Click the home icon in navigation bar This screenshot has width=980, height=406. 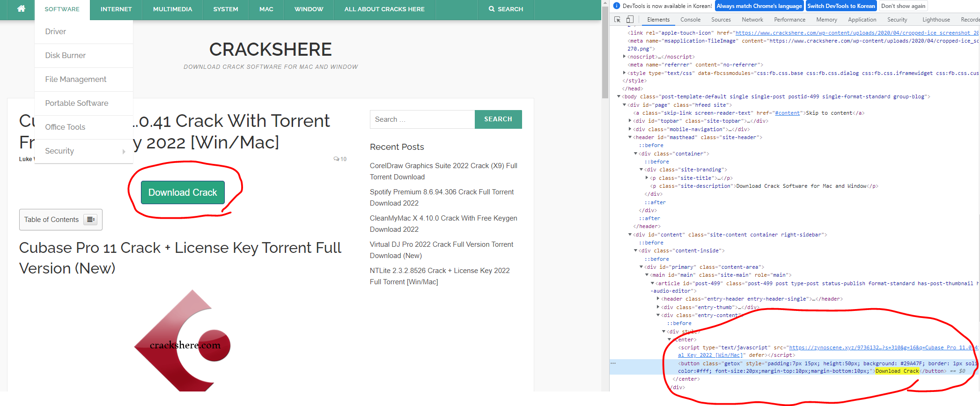pos(21,9)
